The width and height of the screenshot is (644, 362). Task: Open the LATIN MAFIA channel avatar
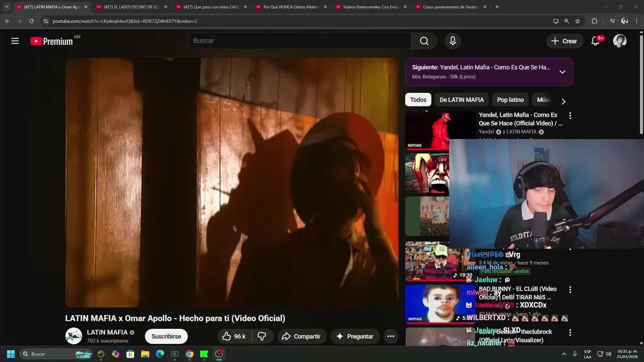pyautogui.click(x=74, y=336)
